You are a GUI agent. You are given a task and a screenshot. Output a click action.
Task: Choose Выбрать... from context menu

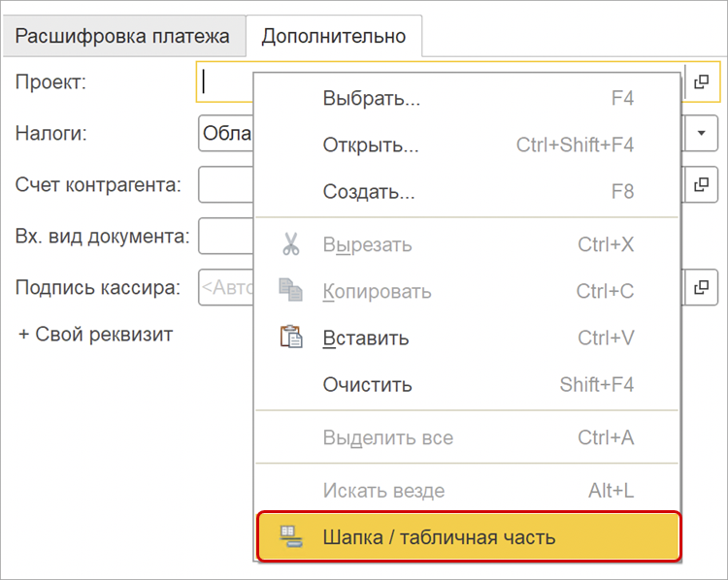[371, 99]
